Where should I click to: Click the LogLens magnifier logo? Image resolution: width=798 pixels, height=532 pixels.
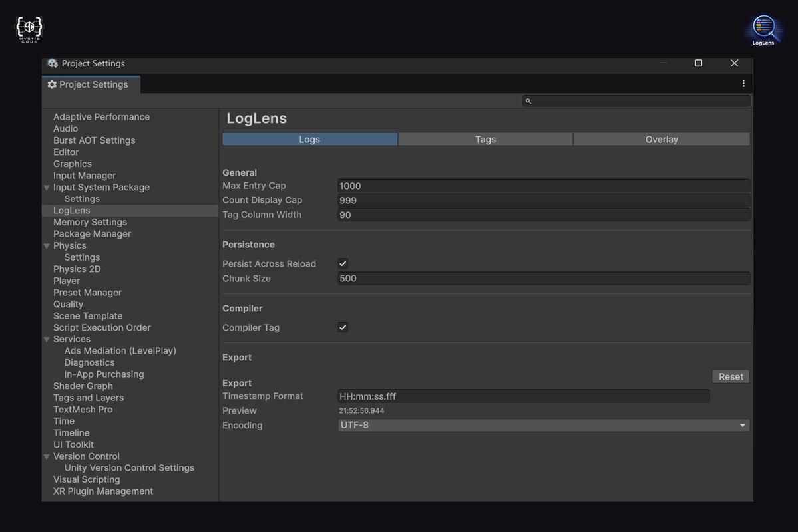click(763, 30)
